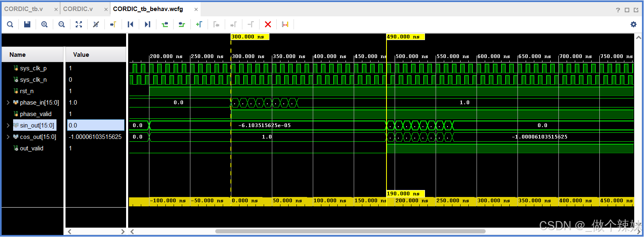This screenshot has height=237, width=644.
Task: Zoom fit the entire waveform
Action: click(x=79, y=25)
